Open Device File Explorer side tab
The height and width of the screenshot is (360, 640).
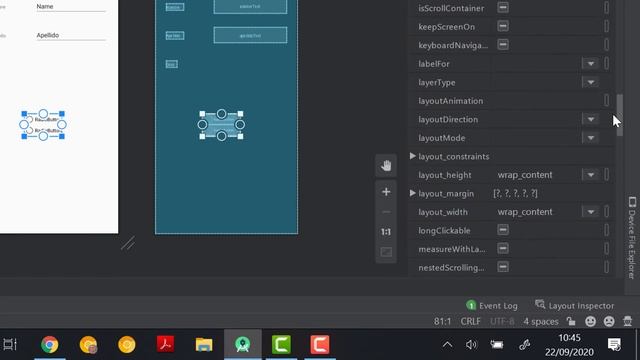[632, 238]
